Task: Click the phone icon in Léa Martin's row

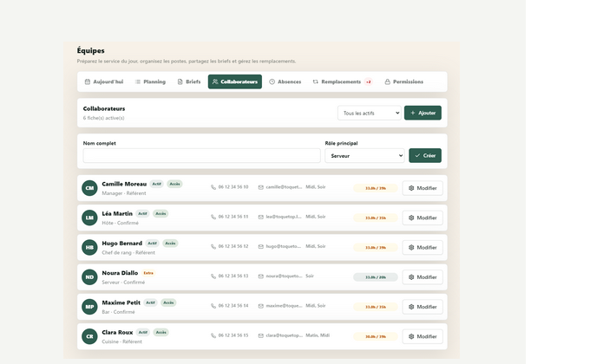Action: [x=213, y=217]
